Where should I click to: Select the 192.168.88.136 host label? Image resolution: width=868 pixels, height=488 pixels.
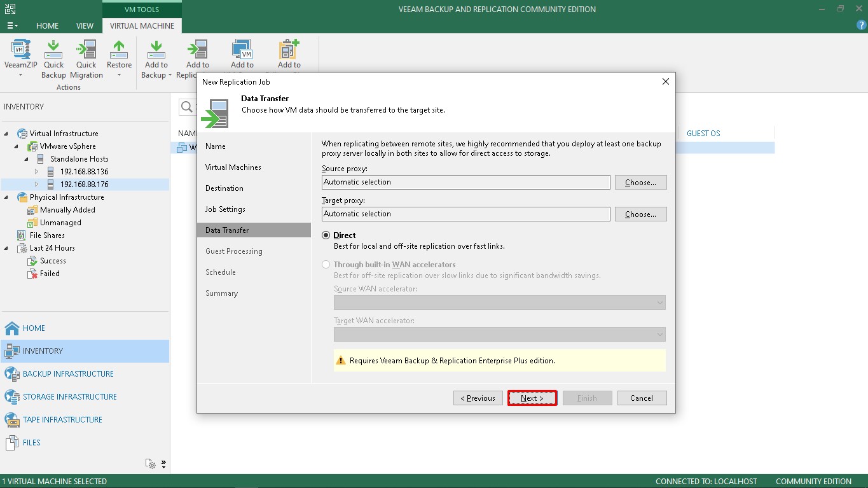coord(85,172)
